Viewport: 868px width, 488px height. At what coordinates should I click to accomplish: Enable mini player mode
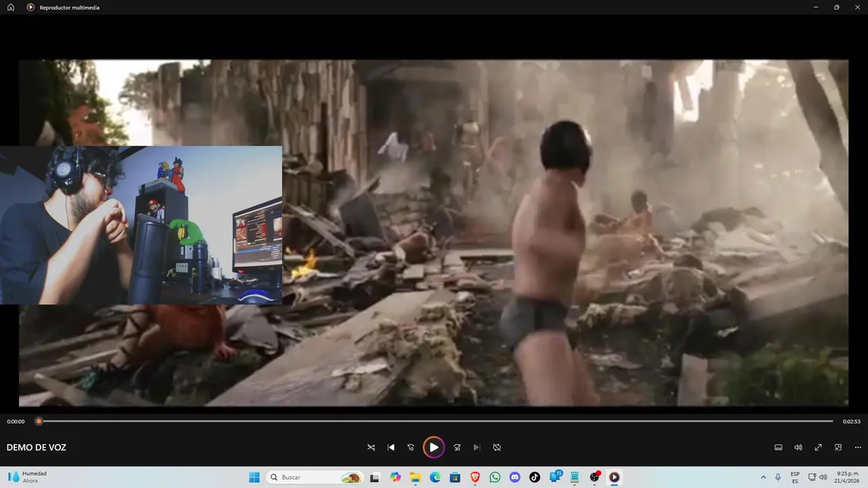click(x=838, y=447)
